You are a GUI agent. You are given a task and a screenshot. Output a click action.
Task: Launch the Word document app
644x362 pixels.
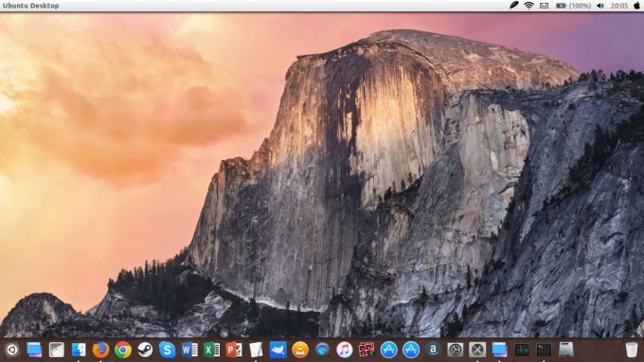(189, 350)
